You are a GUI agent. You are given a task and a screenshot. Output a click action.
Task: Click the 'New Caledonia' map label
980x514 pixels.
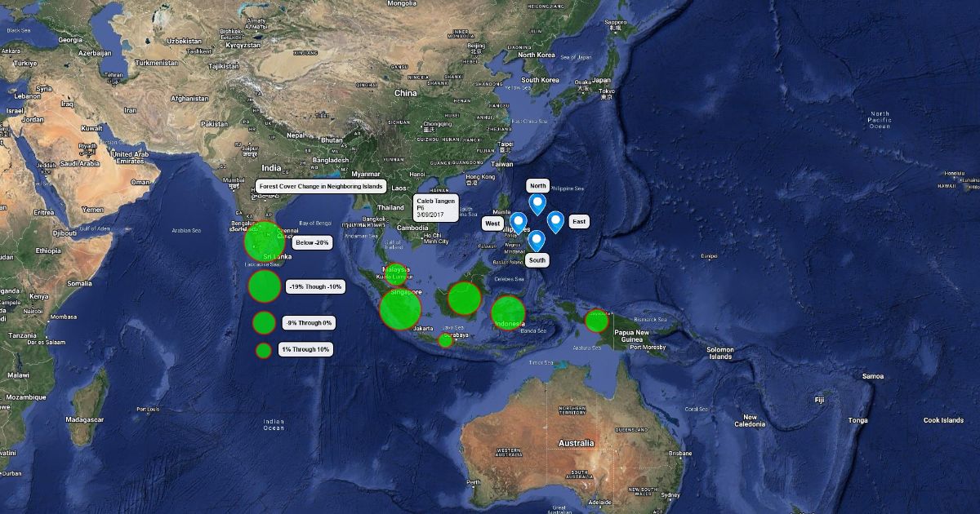(x=749, y=421)
